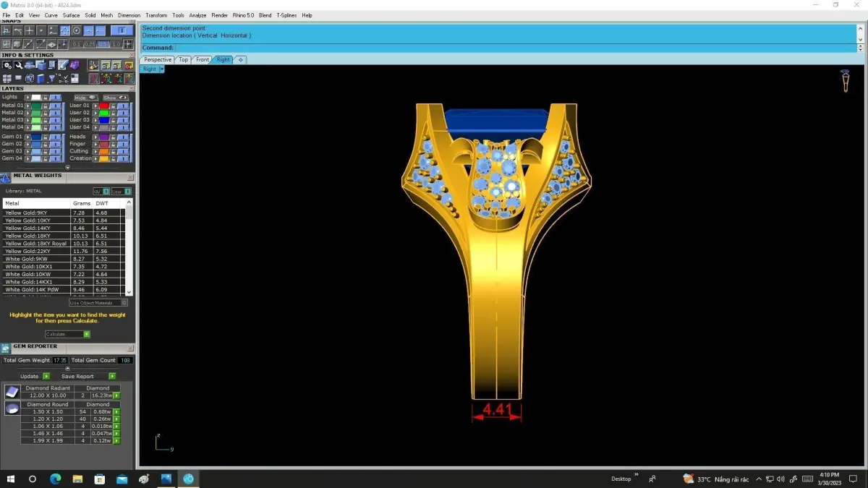Expand the Metal 03 layer arrow

coord(27,120)
